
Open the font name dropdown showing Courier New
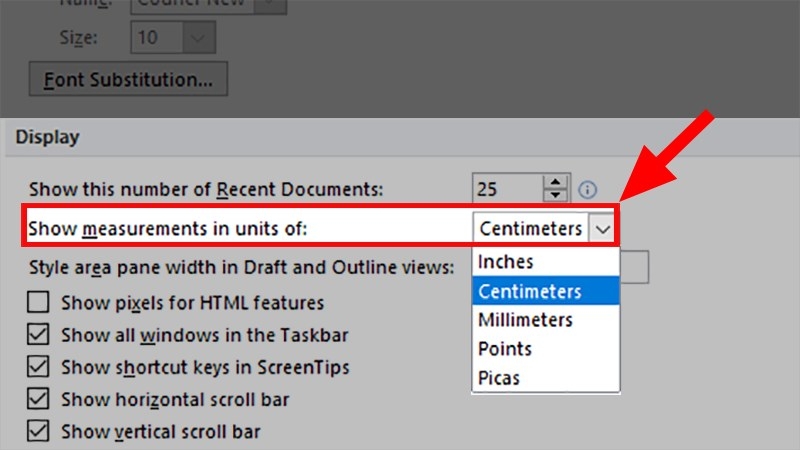270,5
